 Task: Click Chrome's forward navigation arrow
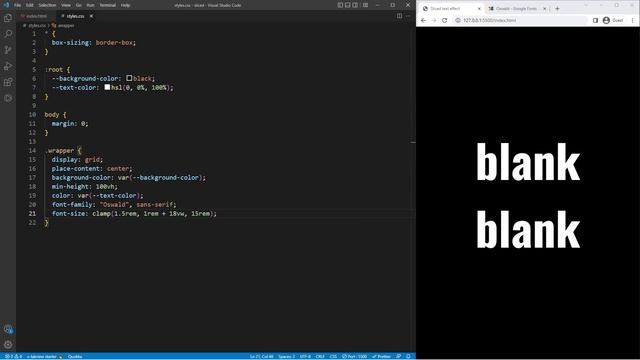click(x=434, y=20)
